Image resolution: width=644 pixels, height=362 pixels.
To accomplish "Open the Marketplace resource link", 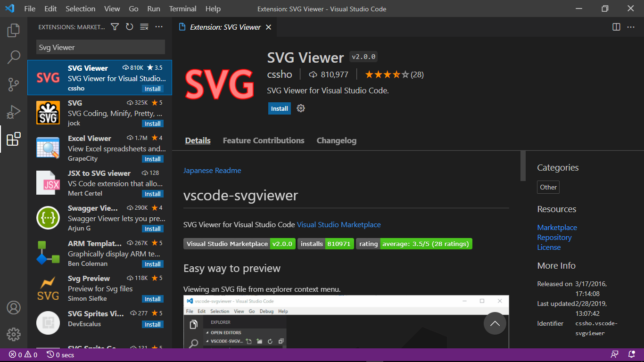I will [x=557, y=227].
